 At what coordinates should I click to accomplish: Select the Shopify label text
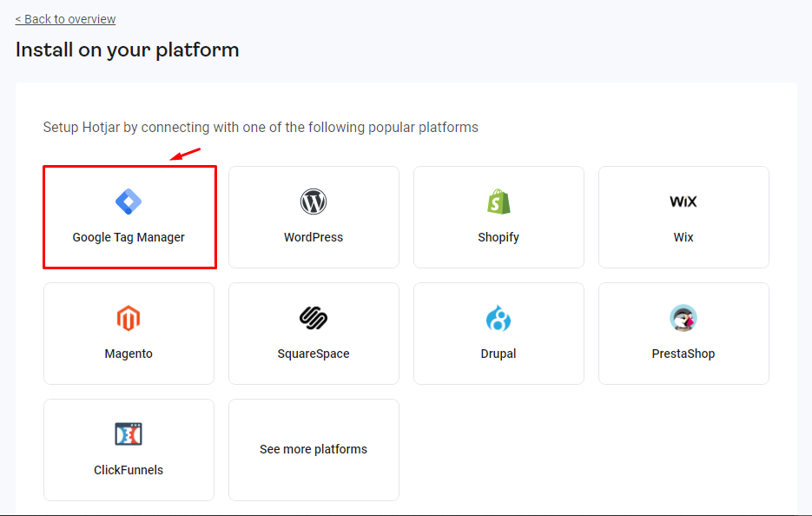pyautogui.click(x=498, y=237)
